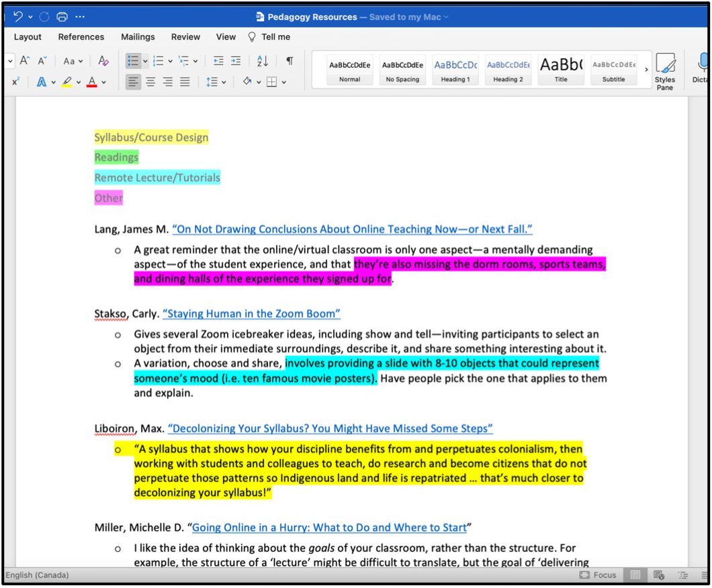Toggle align text left

pyautogui.click(x=133, y=82)
